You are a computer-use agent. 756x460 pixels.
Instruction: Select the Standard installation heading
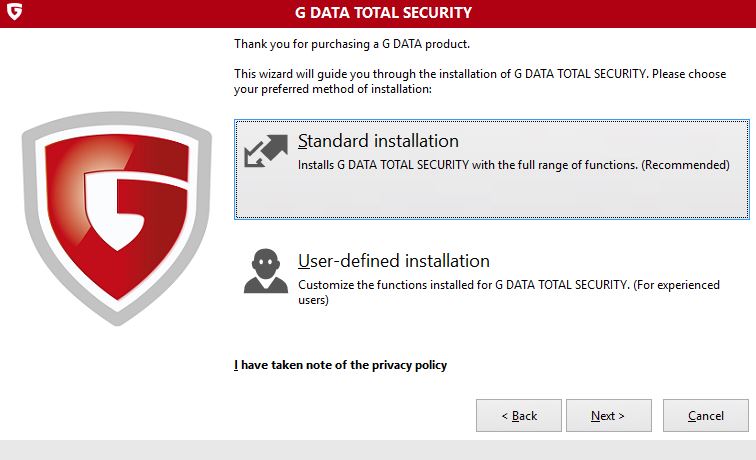[x=378, y=141]
